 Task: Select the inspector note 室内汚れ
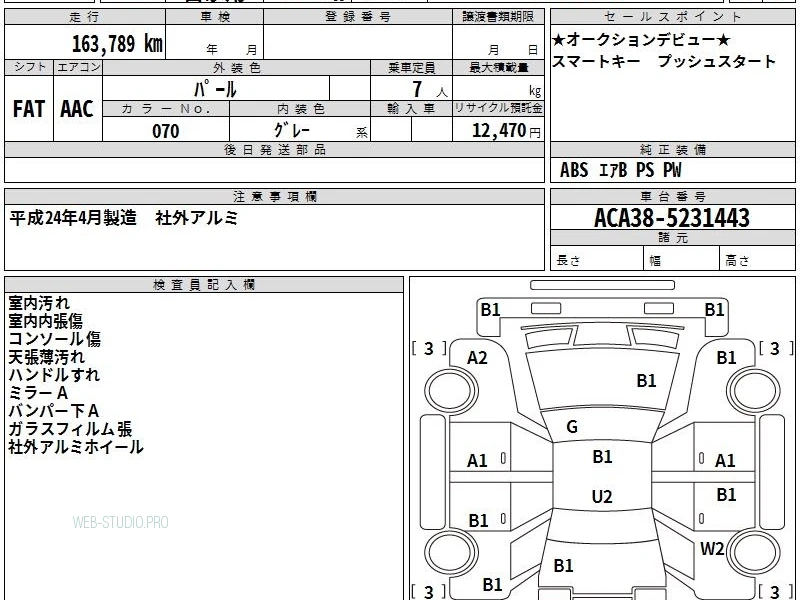pyautogui.click(x=39, y=303)
